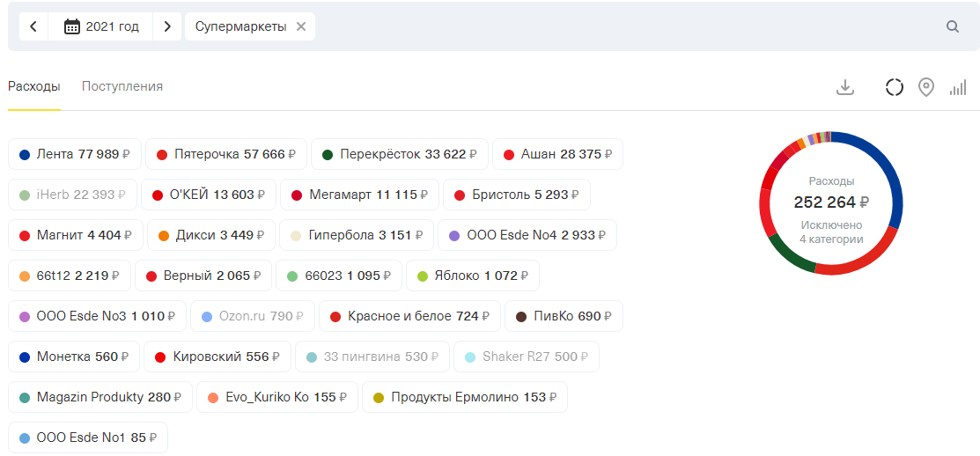Toggle the Ашан 28 375 ₽ chip
The height and width of the screenshot is (456, 980).
coord(557,154)
